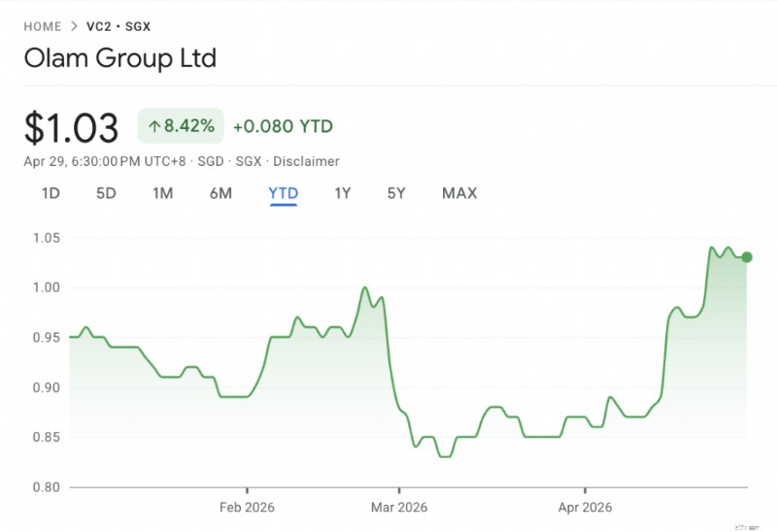The image size is (777, 532).
Task: Click the 1.00 y-axis label
Action: click(x=46, y=287)
